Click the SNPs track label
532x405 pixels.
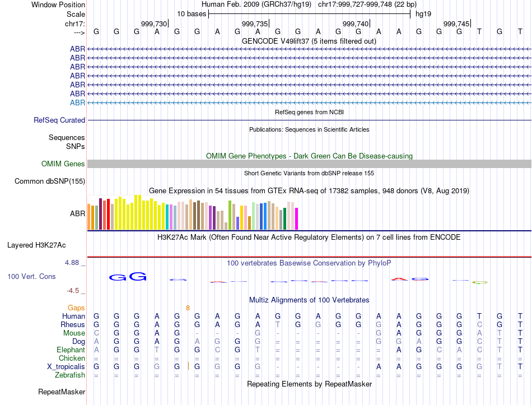76,146
